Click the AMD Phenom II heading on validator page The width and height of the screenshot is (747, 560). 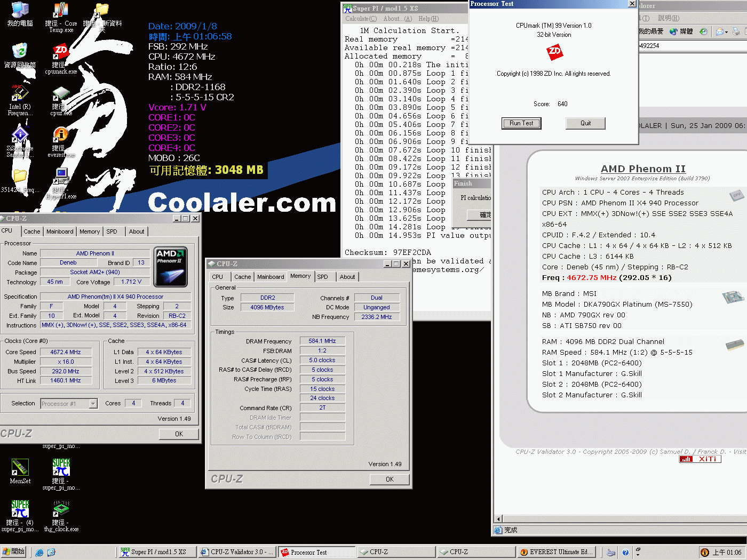point(643,169)
